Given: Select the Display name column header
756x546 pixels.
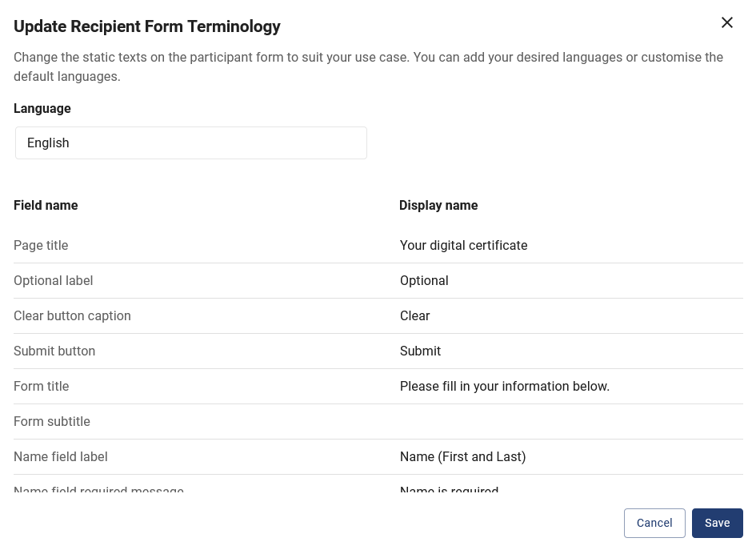Looking at the screenshot, I should point(438,205).
